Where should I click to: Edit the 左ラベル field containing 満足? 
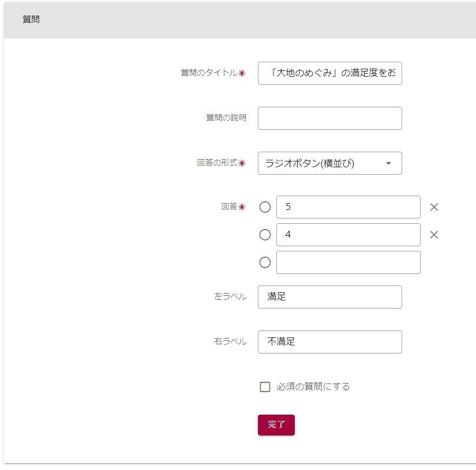coord(329,297)
